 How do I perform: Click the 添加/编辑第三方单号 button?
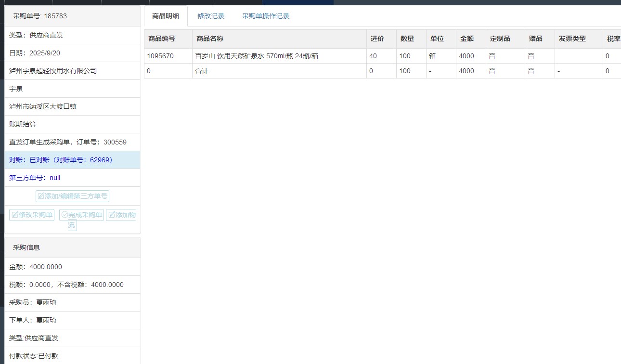coord(72,196)
